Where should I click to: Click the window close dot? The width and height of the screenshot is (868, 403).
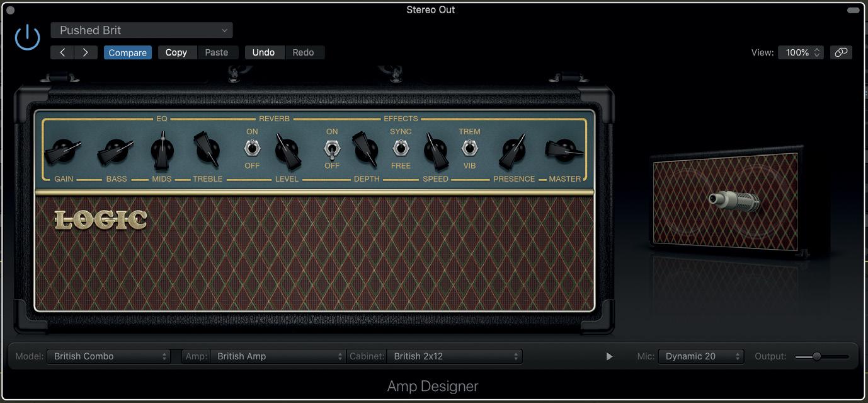tap(9, 10)
